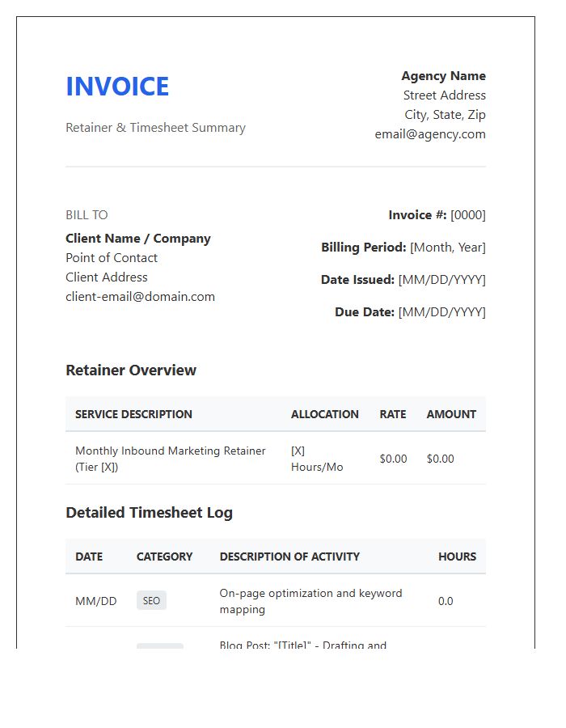Click the DATE column header
Image resolution: width=566 pixels, height=728 pixels.
click(x=89, y=557)
